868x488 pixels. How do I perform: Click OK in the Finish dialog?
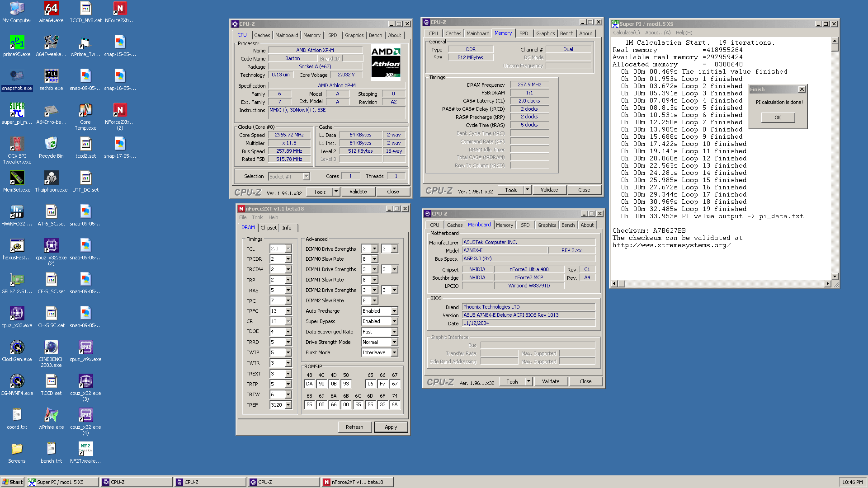(777, 117)
